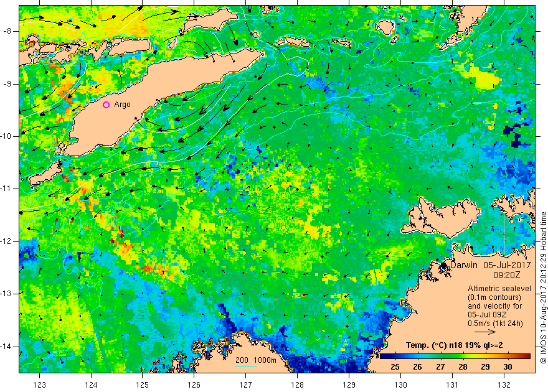The image size is (548, 392).
Task: Click the longitude label '131'
Action: tap(452, 385)
